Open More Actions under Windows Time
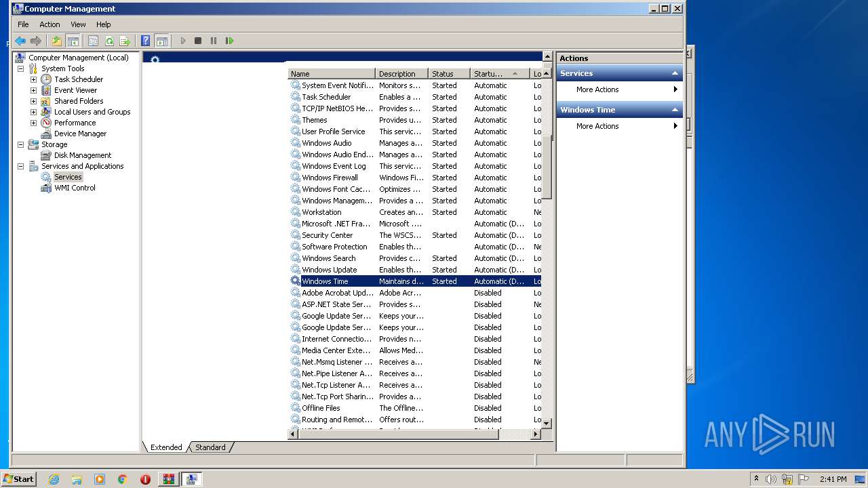 click(x=619, y=126)
